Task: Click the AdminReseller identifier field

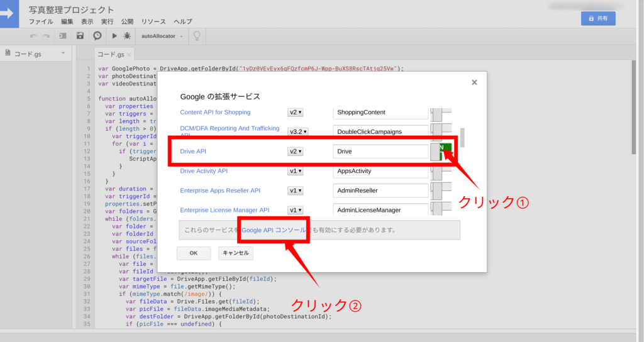Action: pyautogui.click(x=380, y=190)
